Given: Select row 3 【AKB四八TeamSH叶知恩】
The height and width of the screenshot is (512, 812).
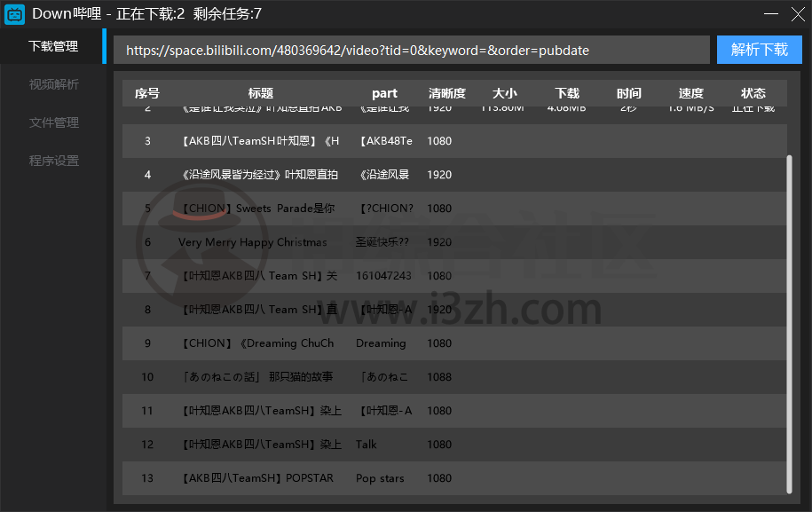Looking at the screenshot, I should 454,141.
